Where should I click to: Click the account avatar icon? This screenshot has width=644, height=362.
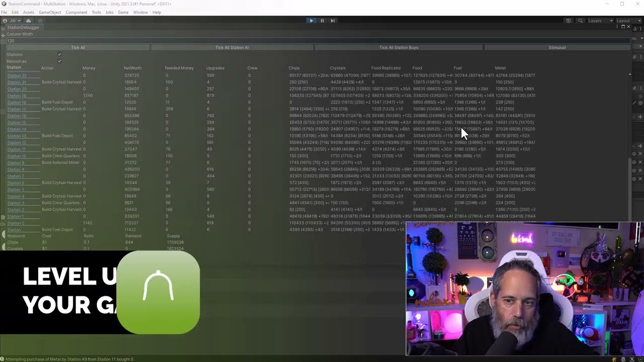5,21
